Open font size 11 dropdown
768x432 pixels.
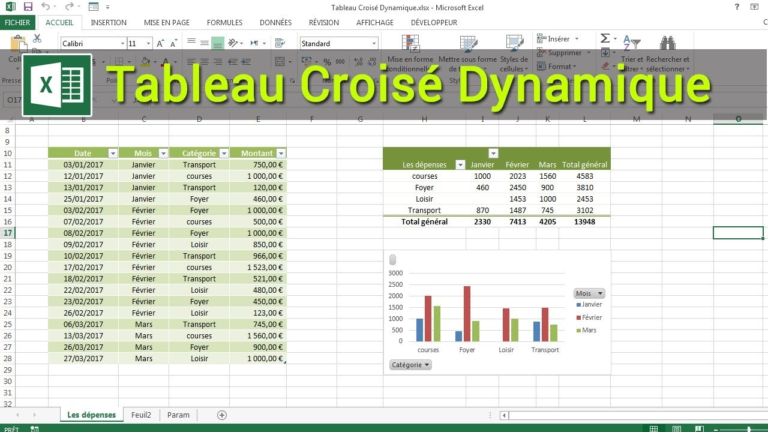coord(148,44)
